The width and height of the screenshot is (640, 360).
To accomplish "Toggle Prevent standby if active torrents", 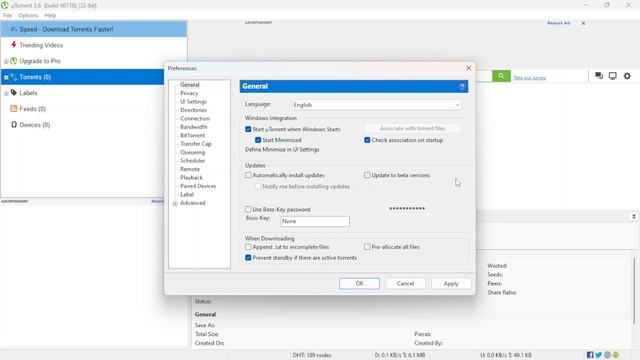I will pyautogui.click(x=248, y=258).
